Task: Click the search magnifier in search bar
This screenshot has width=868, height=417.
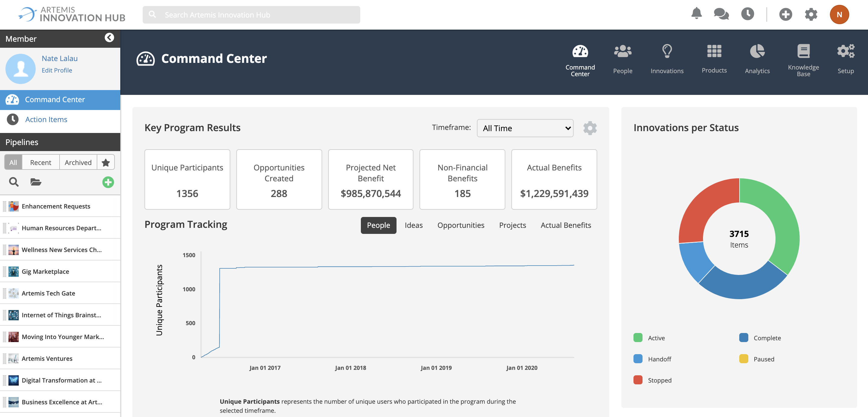Action: tap(152, 15)
